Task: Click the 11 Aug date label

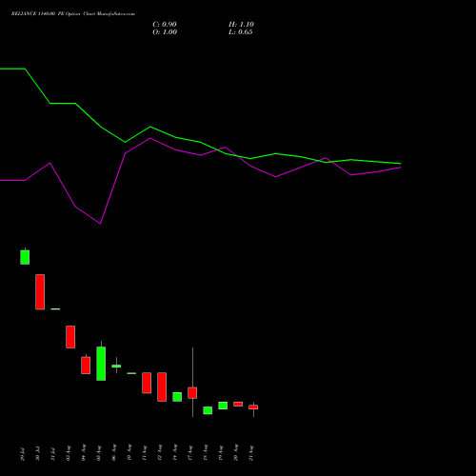Action: 144,453
